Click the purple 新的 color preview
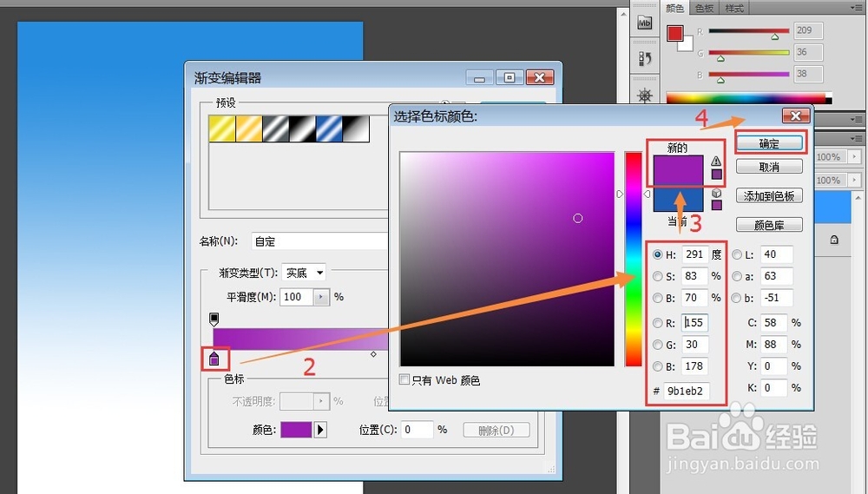Screen dimensions: 868x494 (x=679, y=169)
